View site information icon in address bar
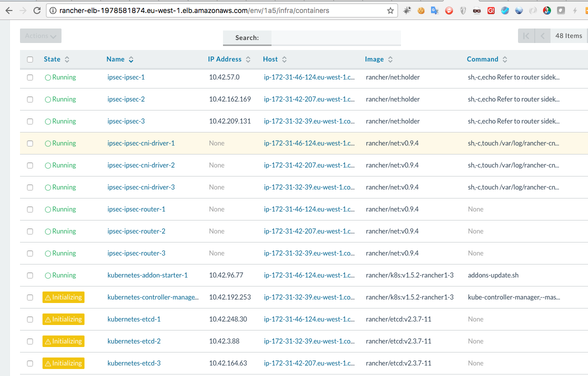The width and height of the screenshot is (588, 376). tap(53, 11)
